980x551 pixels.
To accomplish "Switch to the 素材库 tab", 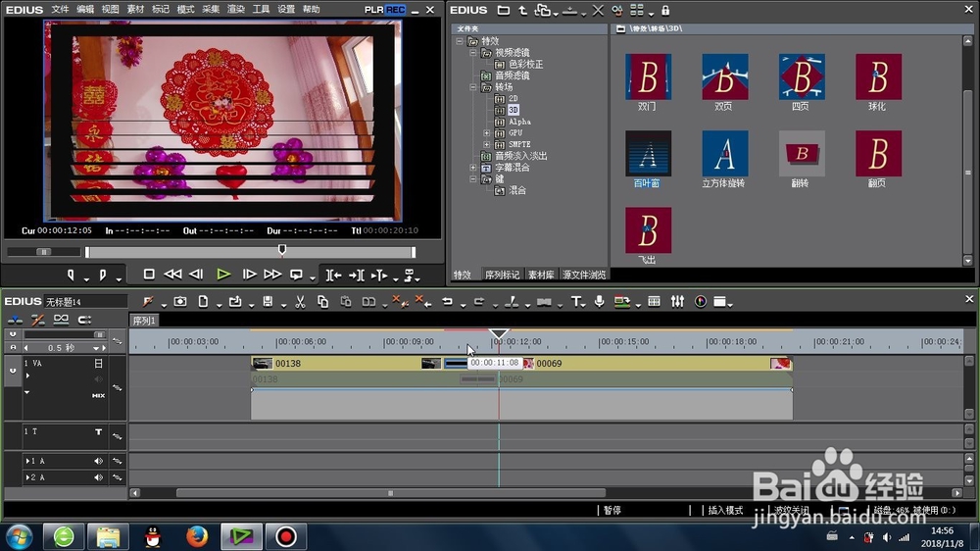I will coord(541,275).
